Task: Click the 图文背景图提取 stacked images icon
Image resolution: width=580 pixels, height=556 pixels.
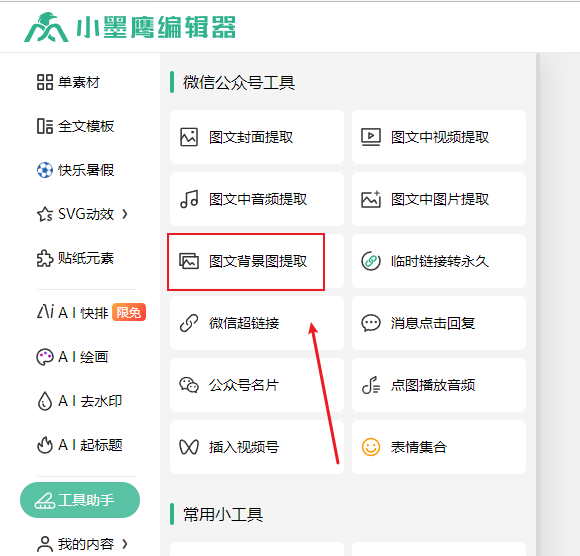Action: (x=189, y=261)
